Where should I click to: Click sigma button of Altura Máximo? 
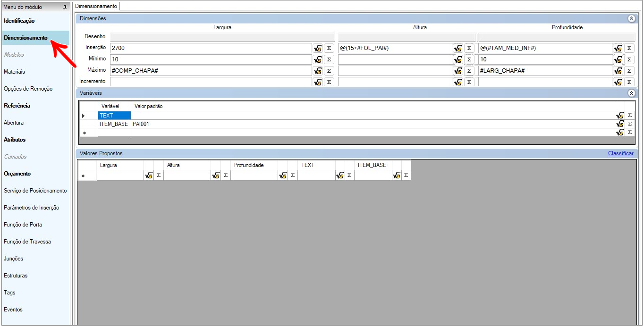pyautogui.click(x=469, y=71)
